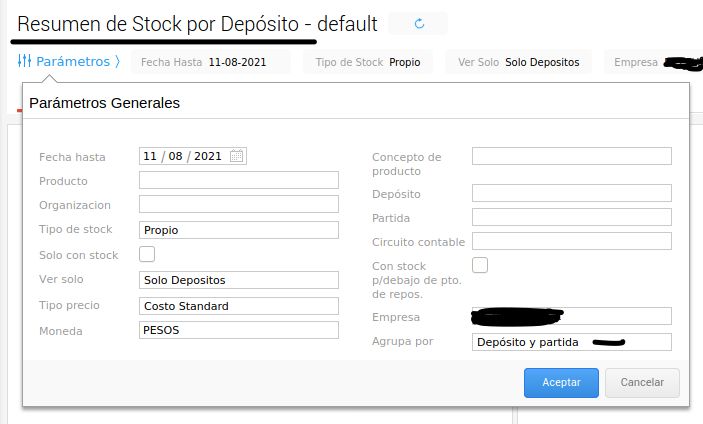Open the calendar picker for Fecha hasta
The height and width of the screenshot is (424, 703).
(237, 156)
